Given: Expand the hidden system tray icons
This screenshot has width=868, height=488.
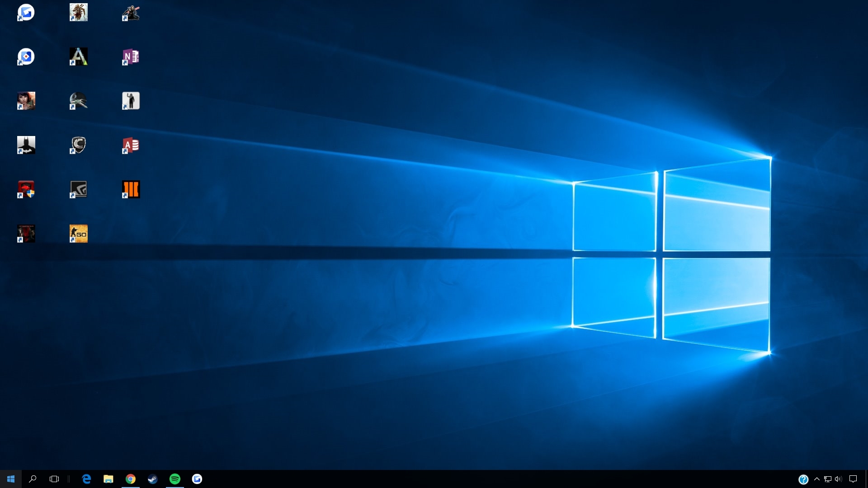Looking at the screenshot, I should 817,479.
